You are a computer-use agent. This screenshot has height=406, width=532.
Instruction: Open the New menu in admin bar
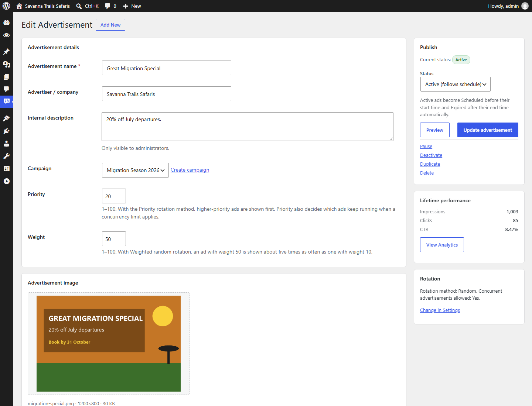pos(132,6)
